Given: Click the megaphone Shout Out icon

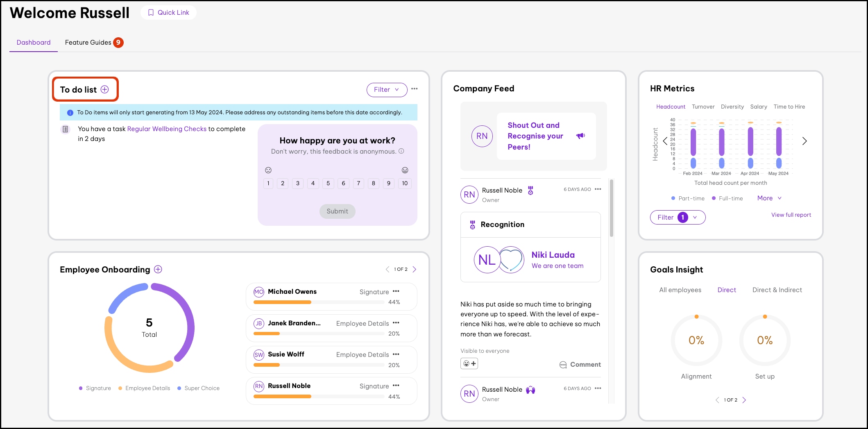Looking at the screenshot, I should click(x=580, y=136).
